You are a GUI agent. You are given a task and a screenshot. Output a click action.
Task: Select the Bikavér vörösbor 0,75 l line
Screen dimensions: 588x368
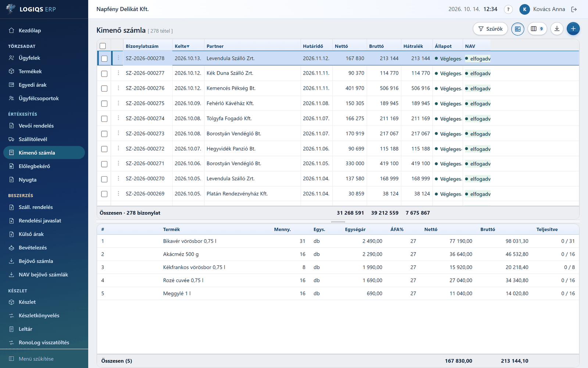click(338, 241)
